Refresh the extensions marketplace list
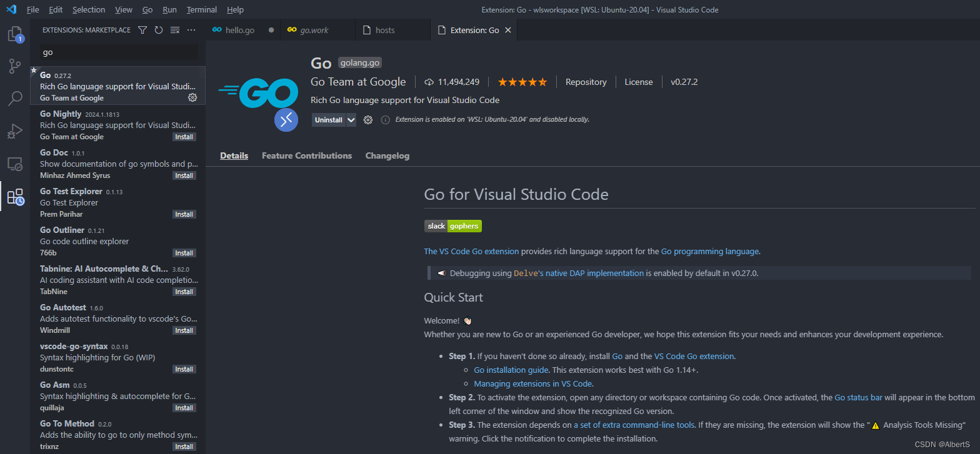 coord(159,30)
